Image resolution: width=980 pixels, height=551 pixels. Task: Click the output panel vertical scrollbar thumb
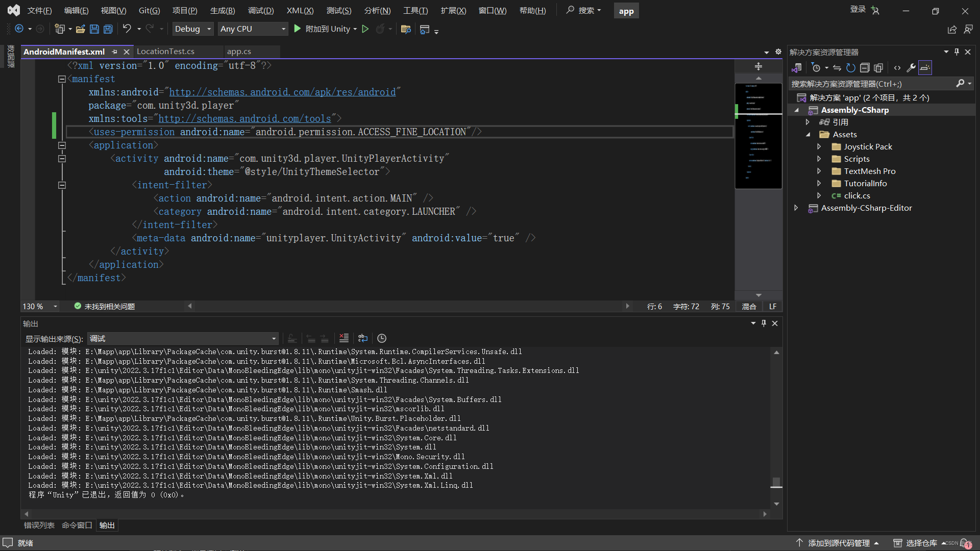click(x=776, y=482)
